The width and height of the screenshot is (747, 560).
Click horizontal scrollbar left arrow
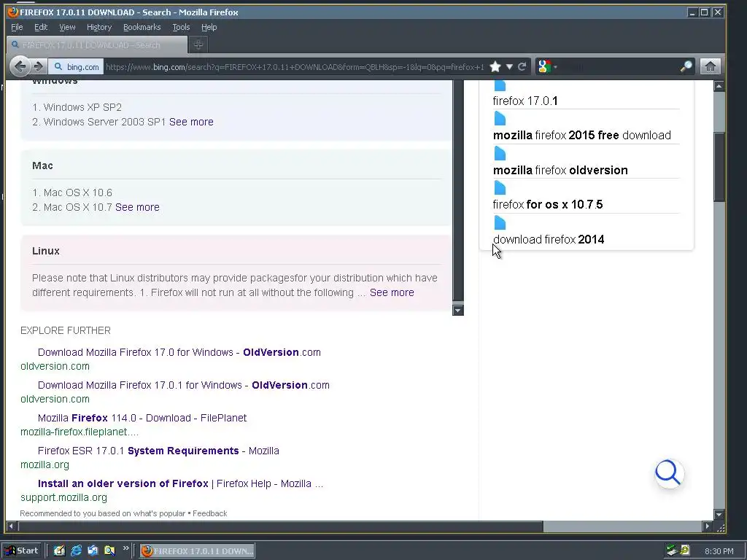click(x=11, y=526)
